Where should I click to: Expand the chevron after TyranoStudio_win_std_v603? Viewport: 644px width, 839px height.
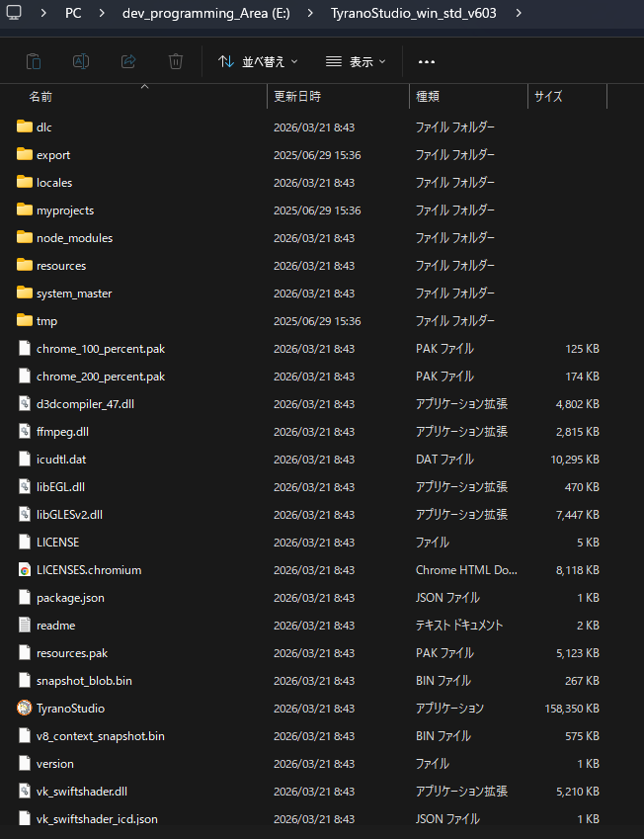click(x=519, y=14)
